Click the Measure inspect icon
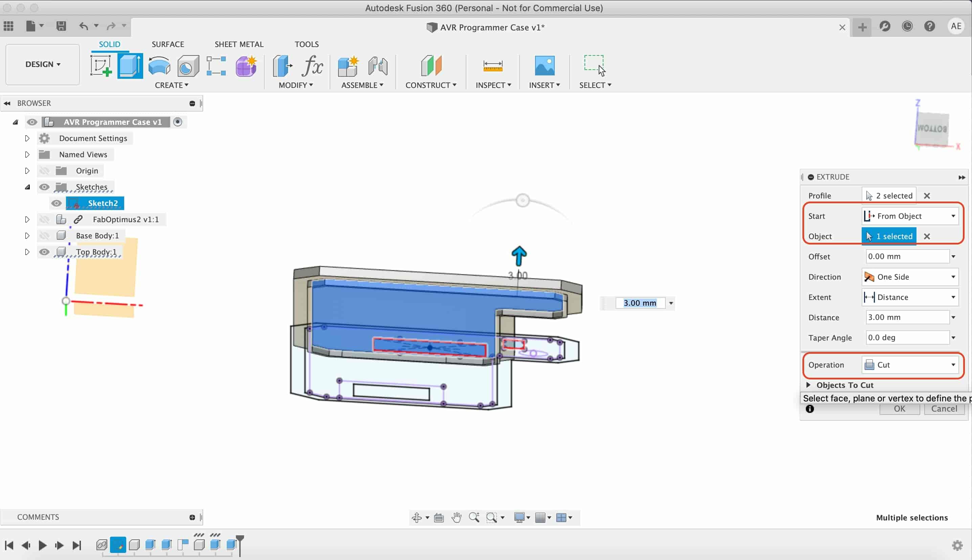Viewport: 972px width, 560px height. click(x=493, y=66)
